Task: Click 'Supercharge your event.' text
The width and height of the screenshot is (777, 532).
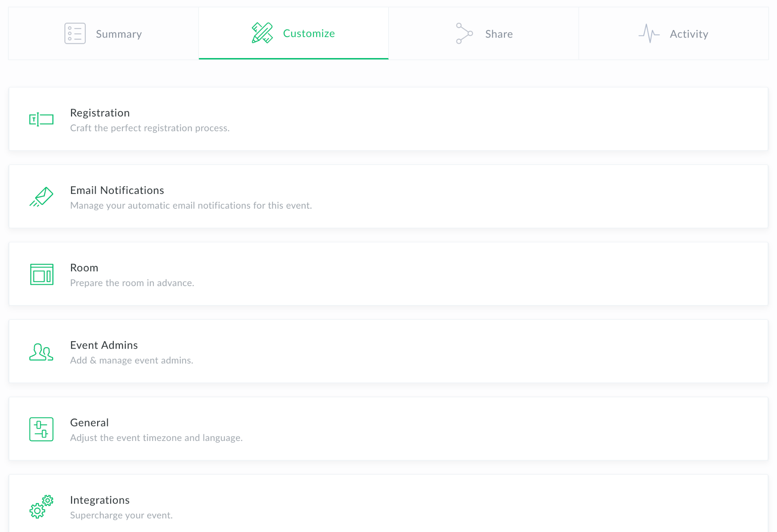Action: click(121, 515)
